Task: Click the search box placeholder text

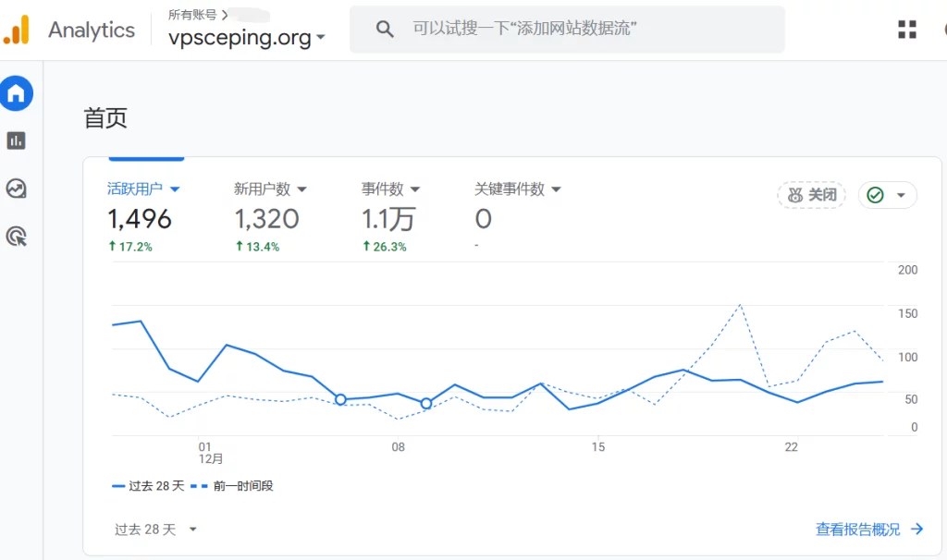Action: [525, 29]
